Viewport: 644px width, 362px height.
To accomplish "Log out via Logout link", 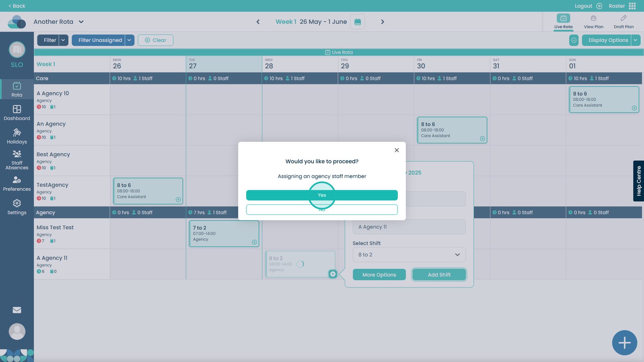I will [x=588, y=6].
